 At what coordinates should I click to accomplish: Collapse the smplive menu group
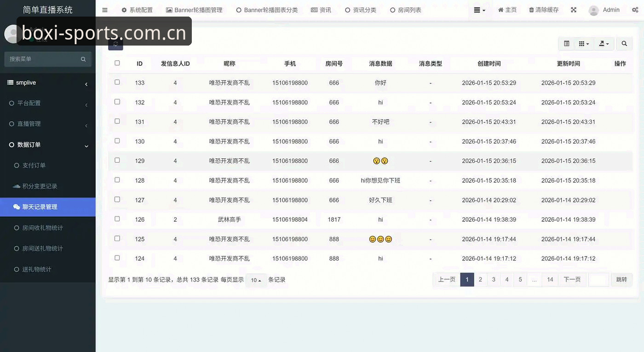[48, 83]
